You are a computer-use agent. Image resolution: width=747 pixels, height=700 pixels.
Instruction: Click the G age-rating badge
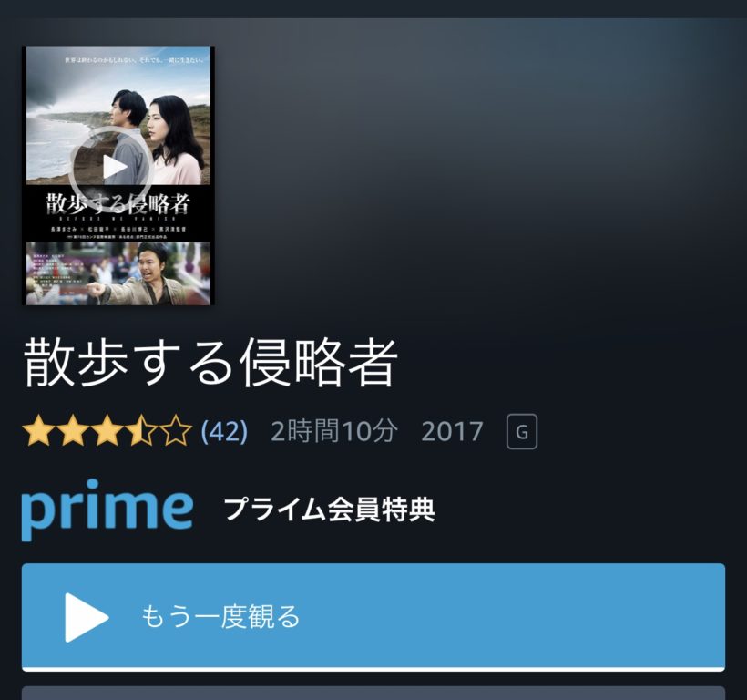[x=522, y=432]
